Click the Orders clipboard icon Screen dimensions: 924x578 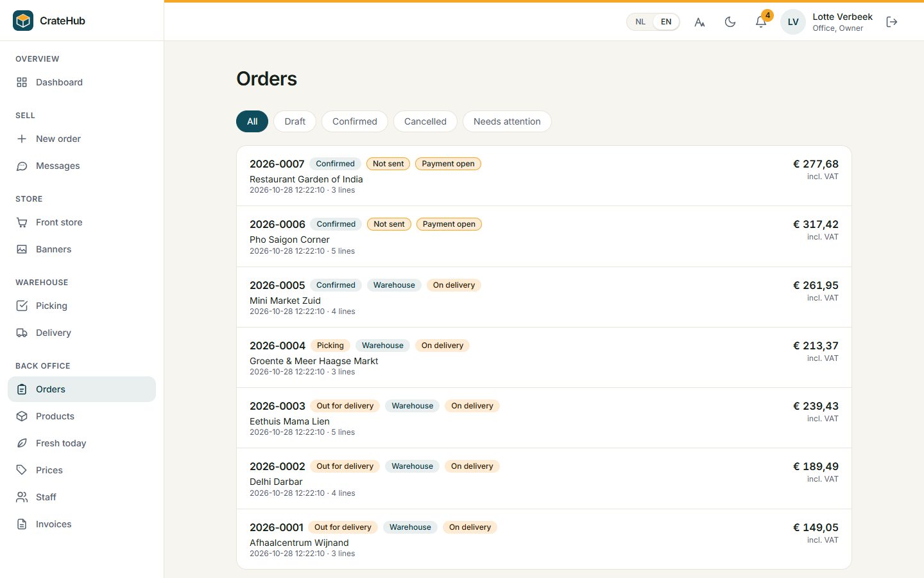click(x=22, y=389)
